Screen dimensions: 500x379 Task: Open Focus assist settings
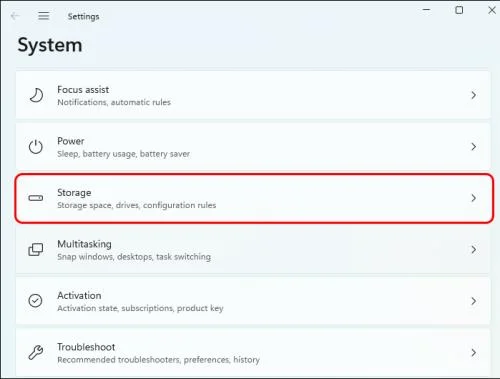253,95
